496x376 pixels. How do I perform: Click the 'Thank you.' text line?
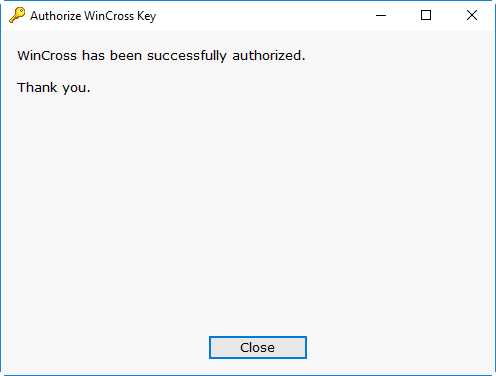(54, 88)
